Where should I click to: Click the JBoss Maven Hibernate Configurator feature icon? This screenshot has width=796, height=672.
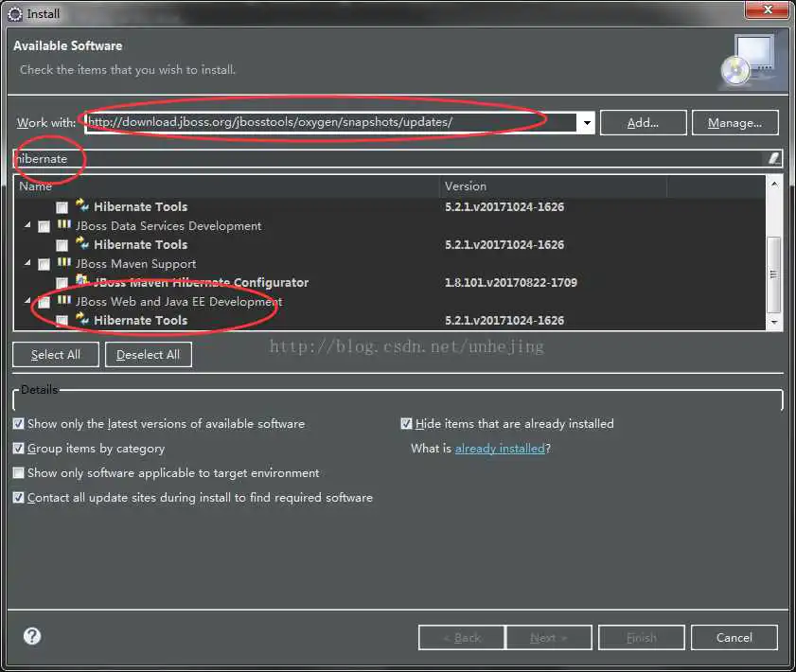(82, 281)
